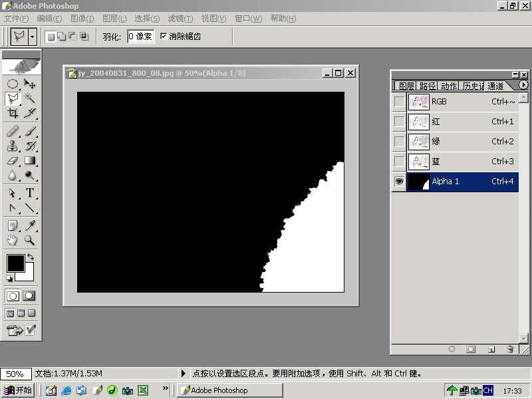Open the 滤镜 (Filter) menu
Viewport: 532px width, 399px height.
(180, 19)
